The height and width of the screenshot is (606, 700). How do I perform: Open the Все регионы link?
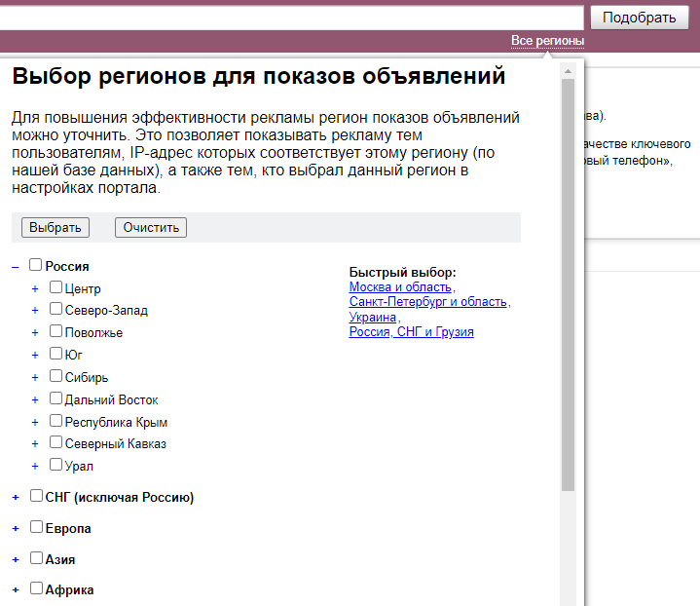547,41
